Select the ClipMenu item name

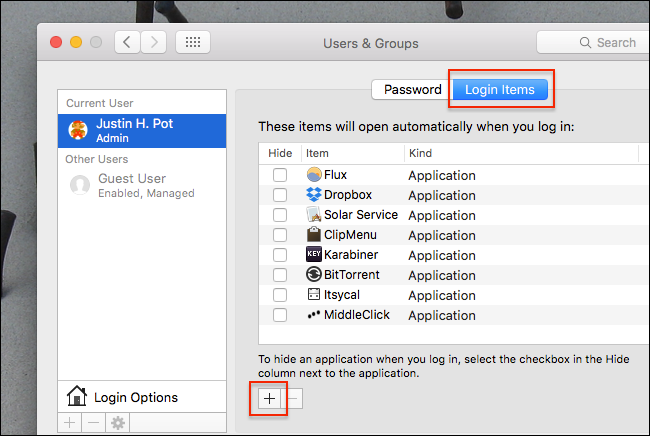[350, 235]
